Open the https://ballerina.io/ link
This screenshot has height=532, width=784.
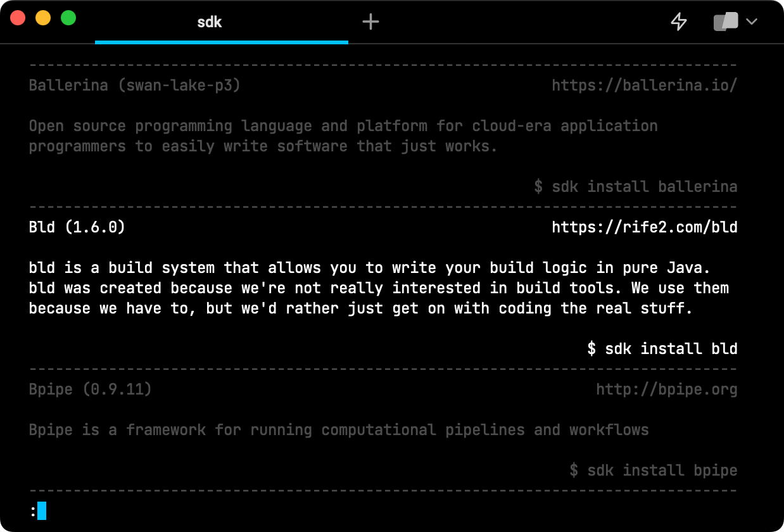644,85
